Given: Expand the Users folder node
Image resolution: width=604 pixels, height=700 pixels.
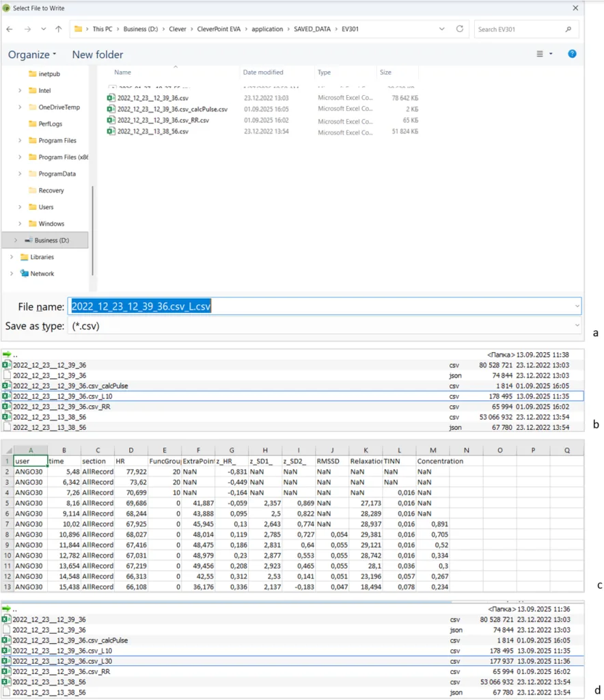Looking at the screenshot, I should coord(20,207).
